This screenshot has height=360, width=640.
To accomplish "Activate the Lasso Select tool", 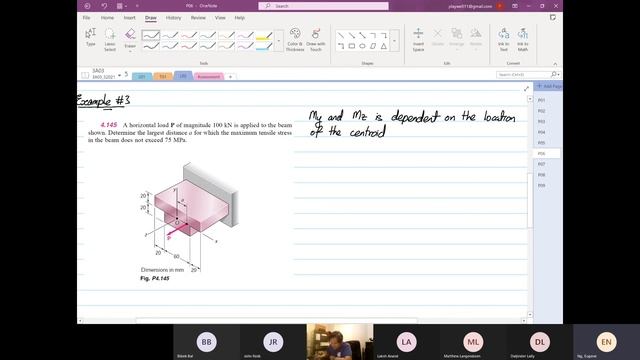I will point(110,39).
